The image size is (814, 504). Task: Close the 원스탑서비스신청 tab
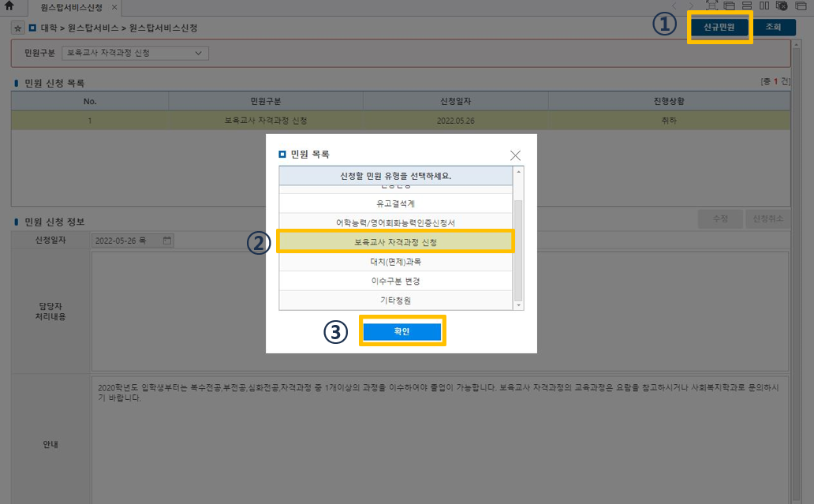pyautogui.click(x=114, y=7)
